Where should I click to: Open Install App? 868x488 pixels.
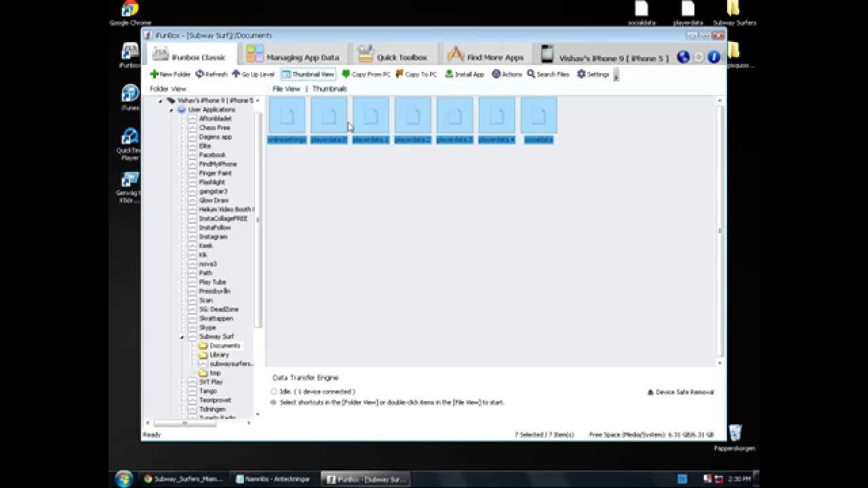tap(465, 75)
